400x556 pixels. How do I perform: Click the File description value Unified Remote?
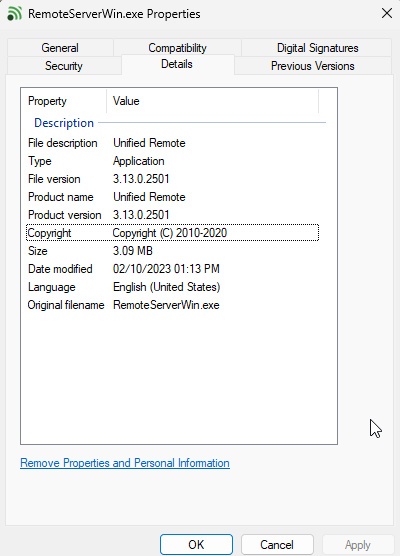[149, 143]
